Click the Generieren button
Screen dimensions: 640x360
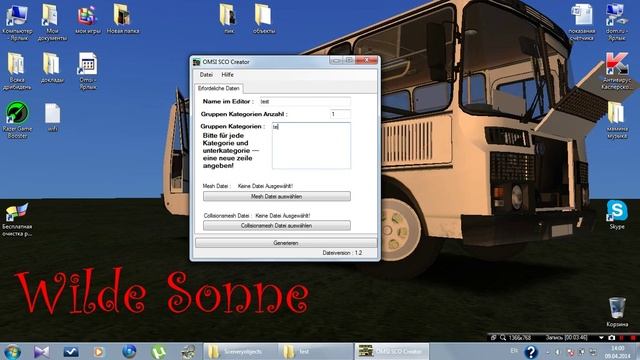click(286, 243)
